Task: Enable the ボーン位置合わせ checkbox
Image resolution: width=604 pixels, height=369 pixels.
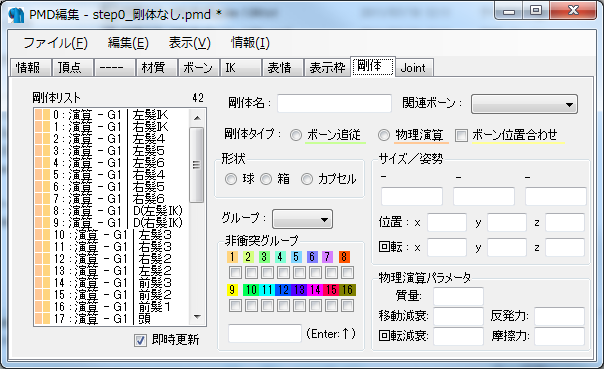Action: 461,135
